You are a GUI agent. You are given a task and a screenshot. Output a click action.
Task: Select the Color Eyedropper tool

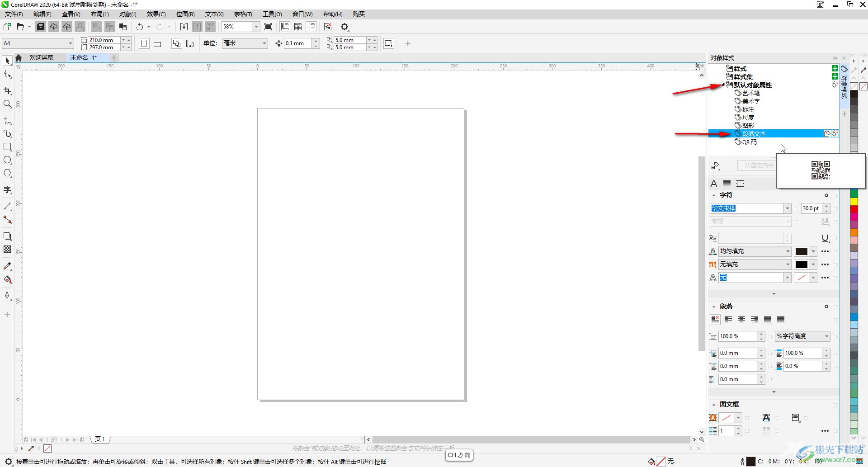coord(7,266)
